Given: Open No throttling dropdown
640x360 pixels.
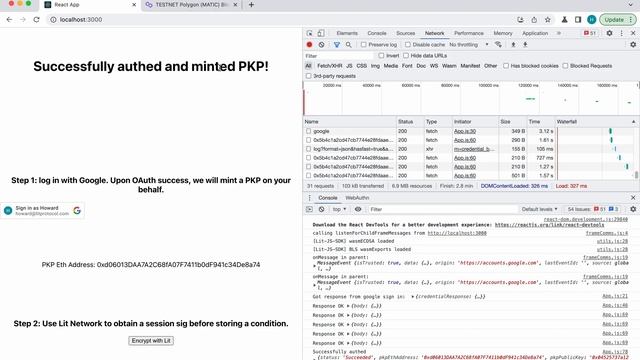Looking at the screenshot, I should click(x=469, y=44).
